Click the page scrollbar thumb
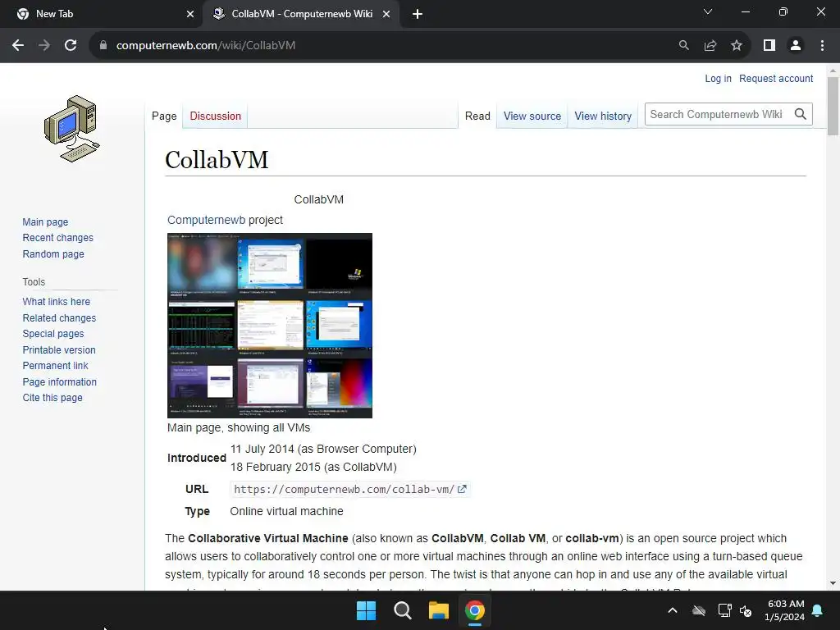 pyautogui.click(x=833, y=106)
